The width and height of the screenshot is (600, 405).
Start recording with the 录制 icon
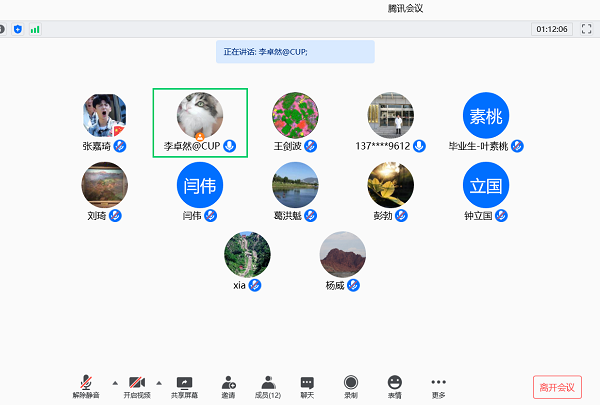pos(351,383)
